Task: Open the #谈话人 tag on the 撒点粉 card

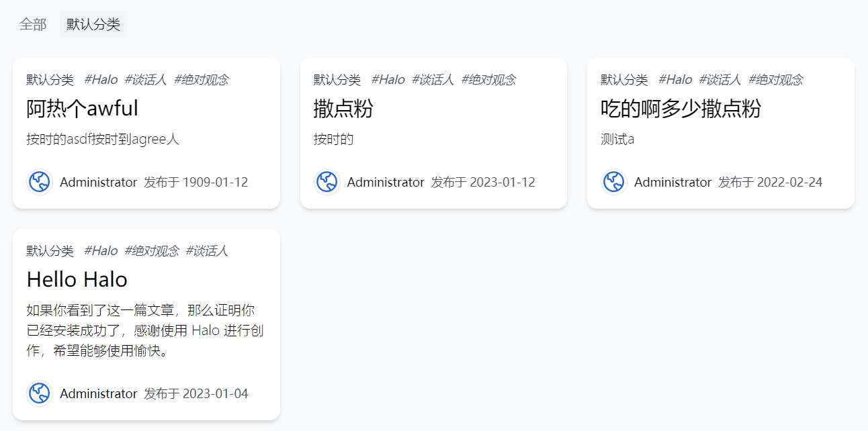Action: 433,79
